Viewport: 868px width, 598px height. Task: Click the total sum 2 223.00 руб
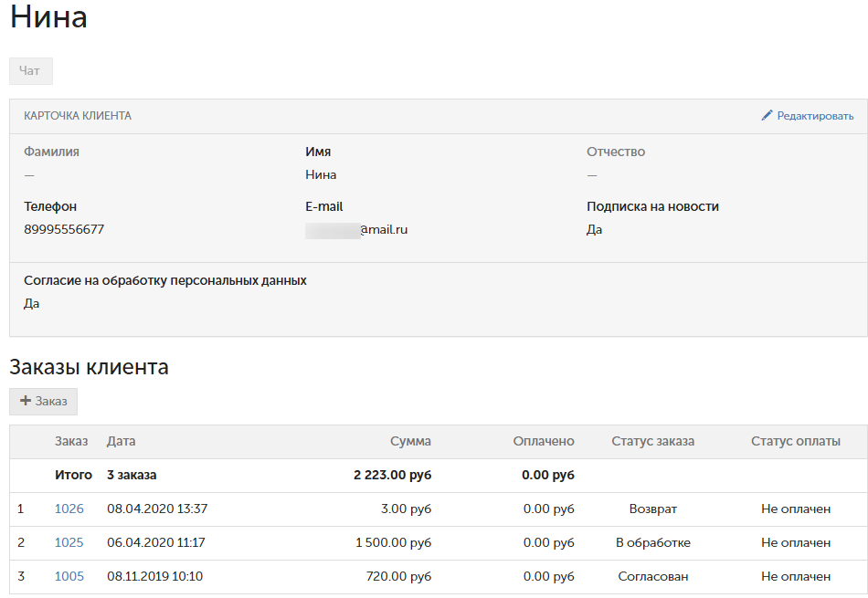(393, 475)
